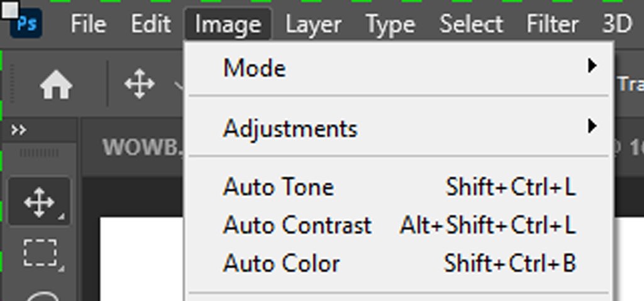The image size is (644, 301).
Task: Open the 3D menu
Action: coord(616,24)
